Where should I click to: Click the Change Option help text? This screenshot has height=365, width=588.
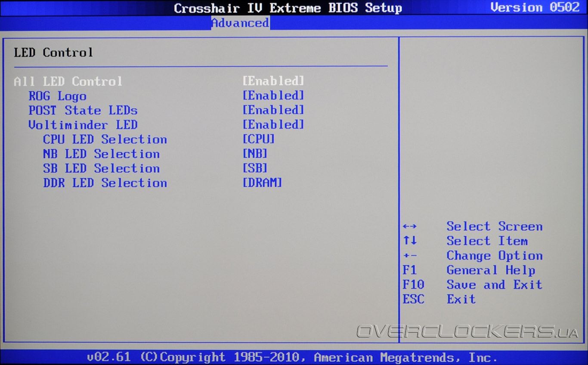pyautogui.click(x=495, y=256)
